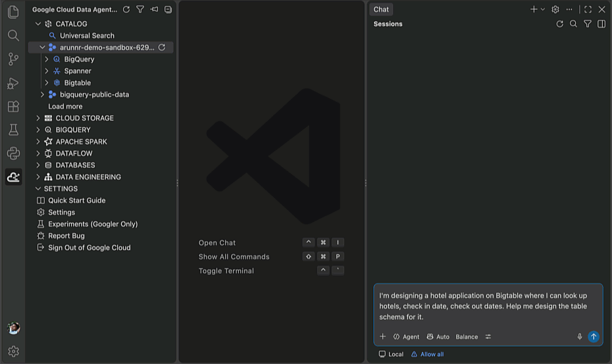Switch to the Chat tab
Viewport: 612px width, 364px height.
(381, 9)
